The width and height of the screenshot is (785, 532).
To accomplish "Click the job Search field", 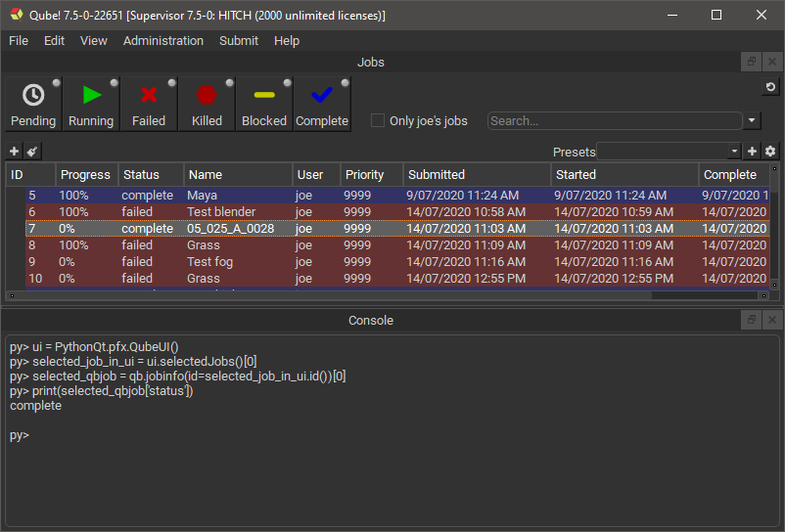I will coord(615,121).
